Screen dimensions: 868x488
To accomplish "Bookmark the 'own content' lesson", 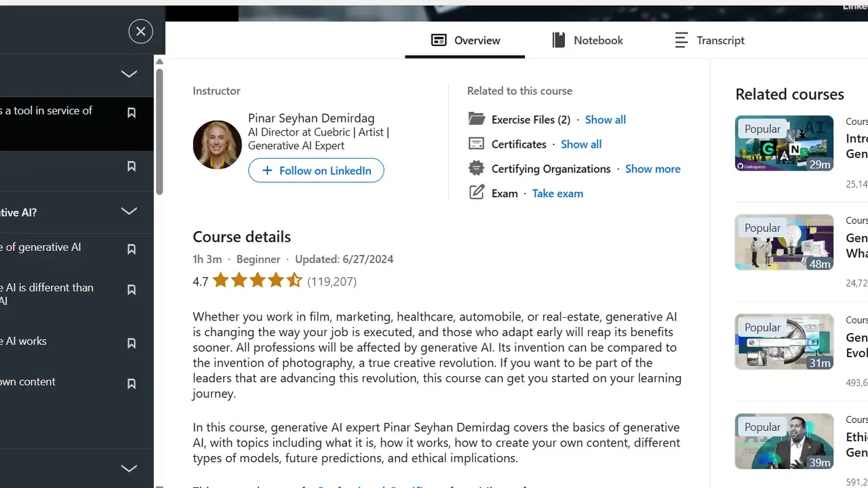I will 132,384.
